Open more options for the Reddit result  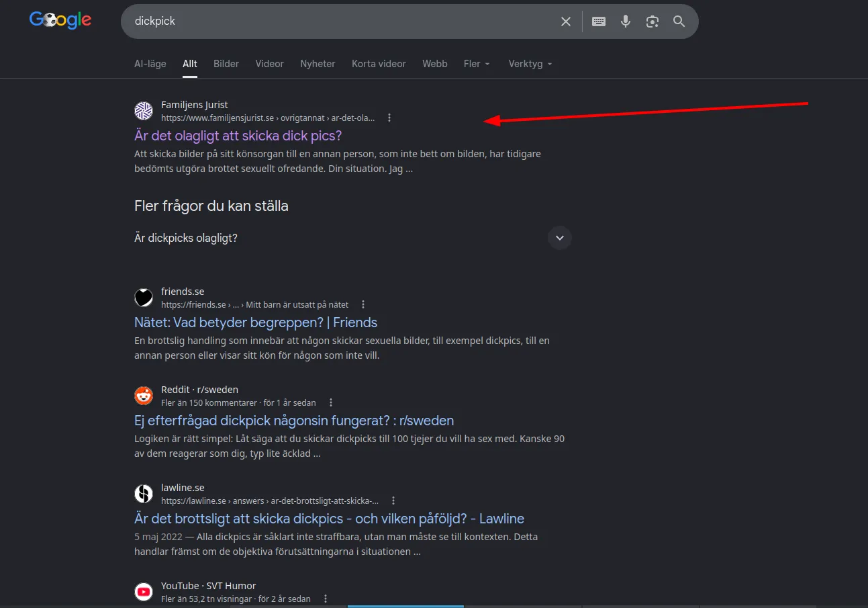(x=330, y=402)
